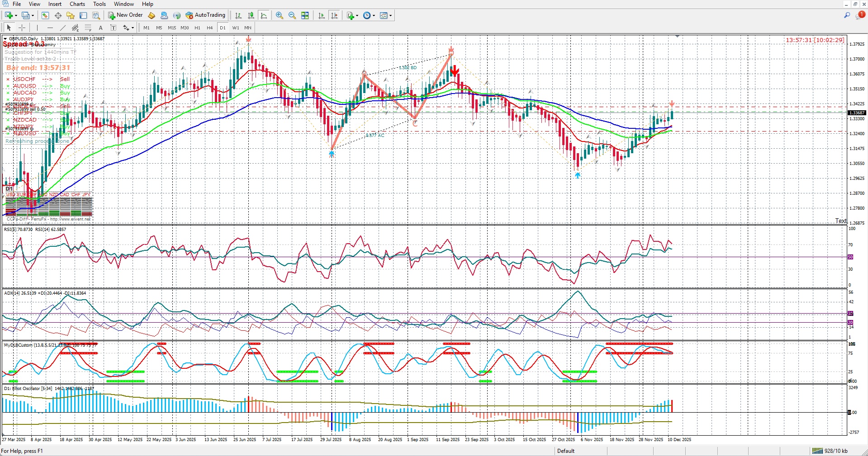Draw a trendline with the line tool

(63, 28)
